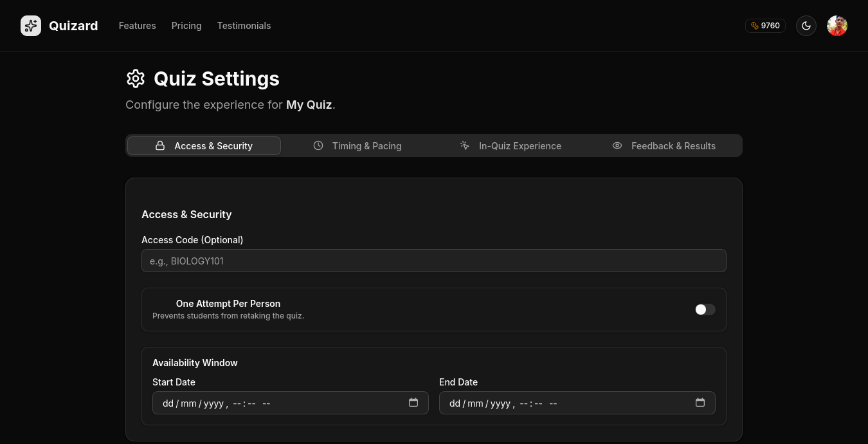This screenshot has width=868, height=444.
Task: Click the Quizard sparkle logo icon
Action: coord(31,26)
